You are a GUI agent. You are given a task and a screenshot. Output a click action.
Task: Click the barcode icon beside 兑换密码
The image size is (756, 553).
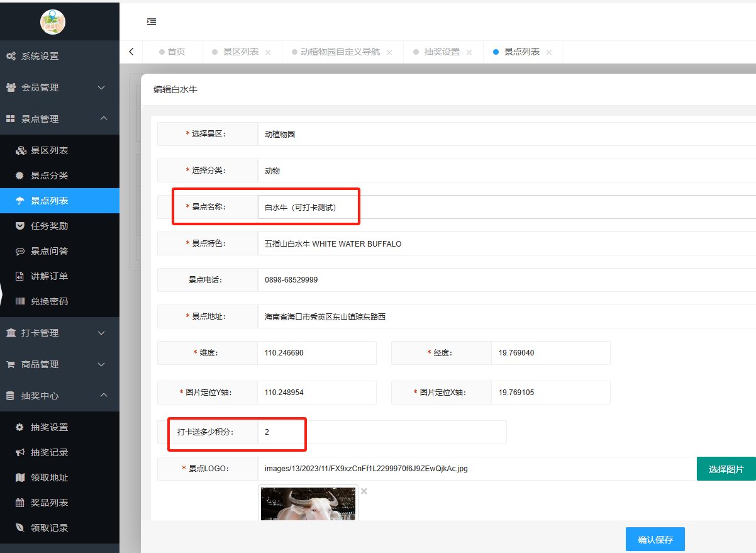[20, 301]
